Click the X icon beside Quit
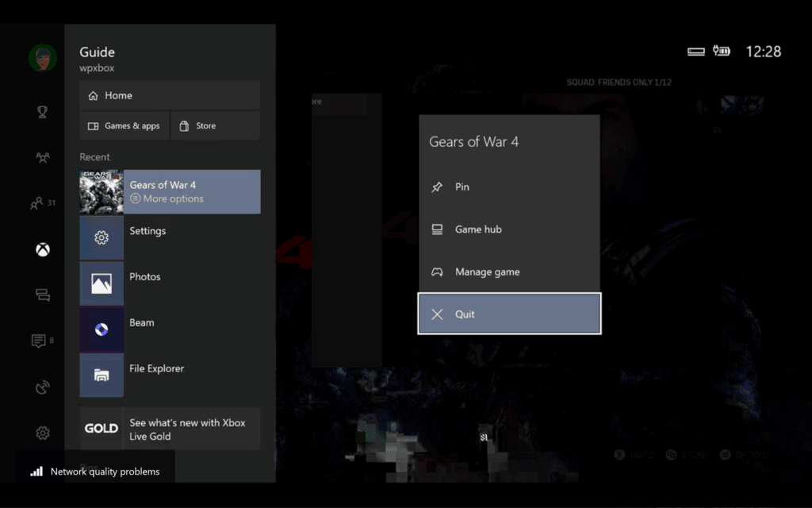 pyautogui.click(x=437, y=314)
